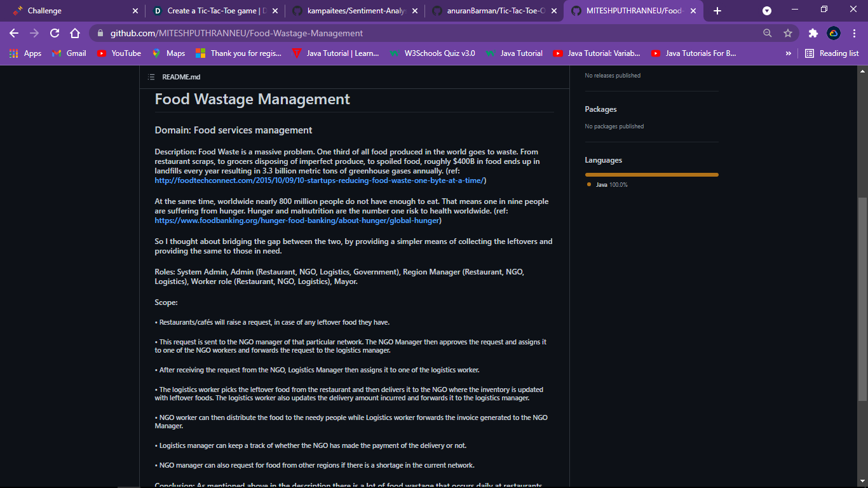868x488 pixels.
Task: Click the Food Wastage Management heading
Action: tap(252, 99)
